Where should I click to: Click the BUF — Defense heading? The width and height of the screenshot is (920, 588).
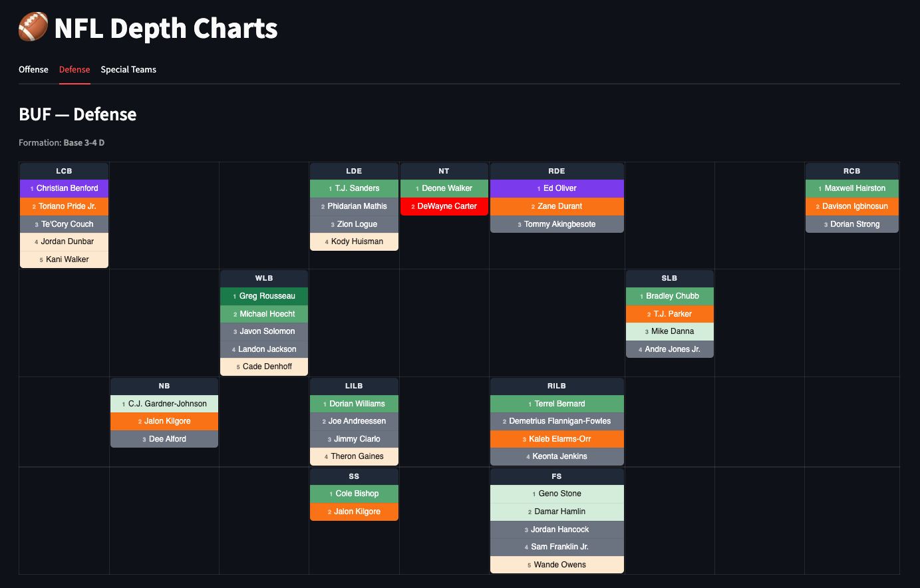pyautogui.click(x=78, y=114)
